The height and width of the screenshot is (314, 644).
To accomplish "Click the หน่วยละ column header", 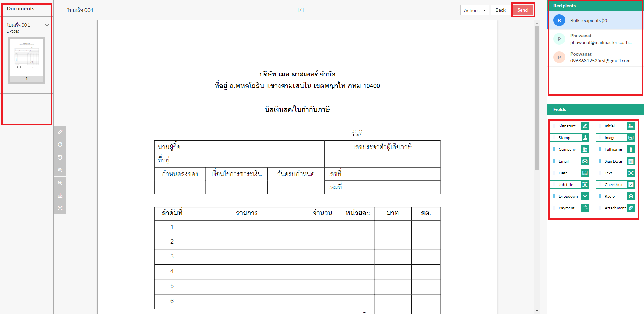I will (x=358, y=213).
